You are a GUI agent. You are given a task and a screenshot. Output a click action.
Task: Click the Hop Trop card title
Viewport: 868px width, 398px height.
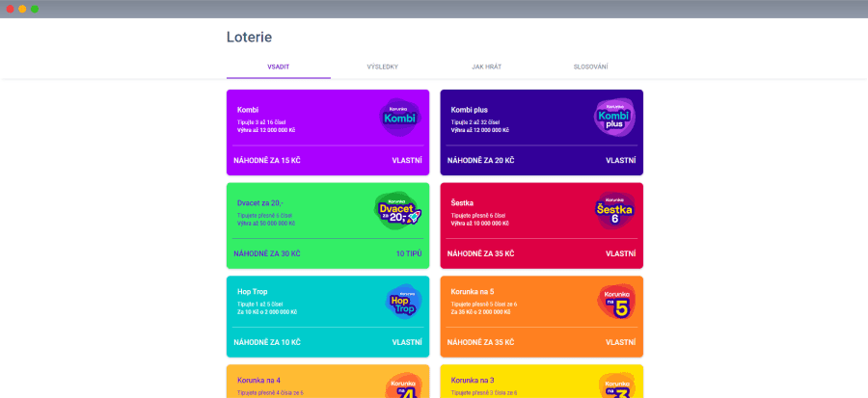pos(252,291)
